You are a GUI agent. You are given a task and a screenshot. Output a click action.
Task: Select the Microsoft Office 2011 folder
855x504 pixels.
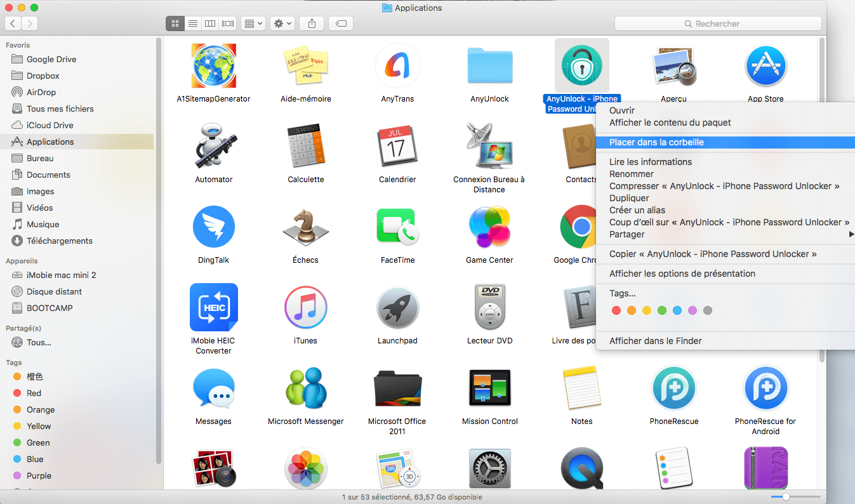click(397, 388)
